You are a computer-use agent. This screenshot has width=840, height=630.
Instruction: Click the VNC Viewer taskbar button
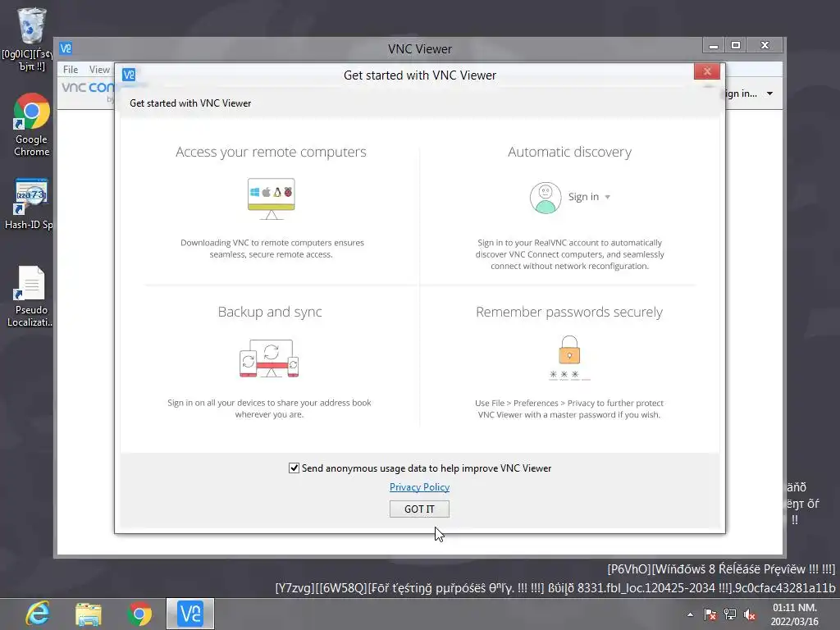pyautogui.click(x=190, y=614)
